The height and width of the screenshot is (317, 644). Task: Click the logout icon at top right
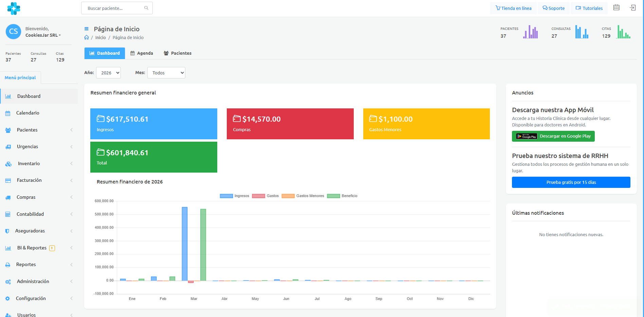632,7
